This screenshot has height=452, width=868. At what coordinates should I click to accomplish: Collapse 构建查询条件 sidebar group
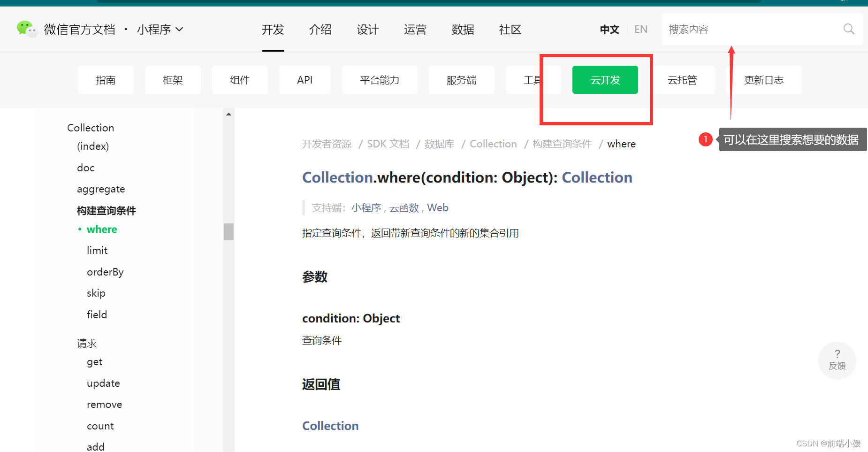coord(107,210)
